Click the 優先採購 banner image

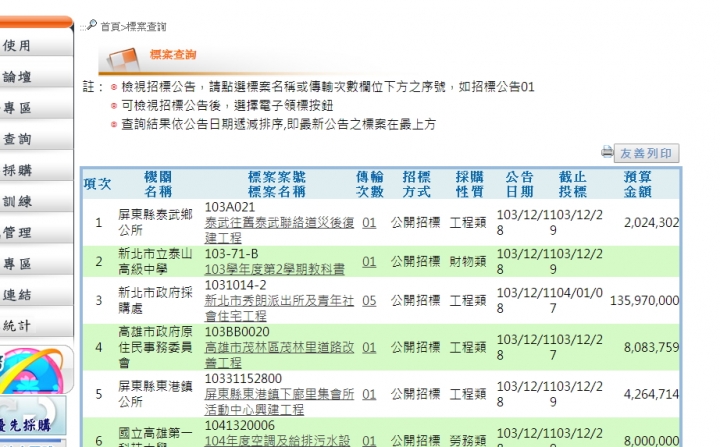(x=31, y=416)
